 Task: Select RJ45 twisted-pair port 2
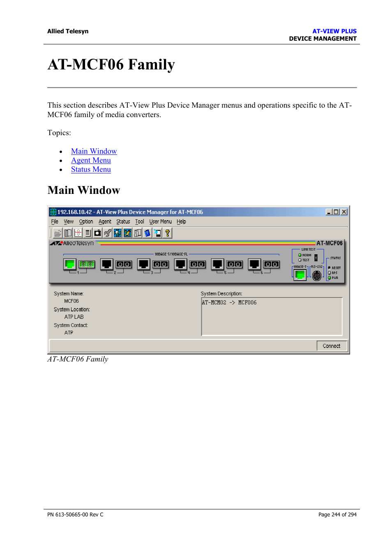(107, 264)
